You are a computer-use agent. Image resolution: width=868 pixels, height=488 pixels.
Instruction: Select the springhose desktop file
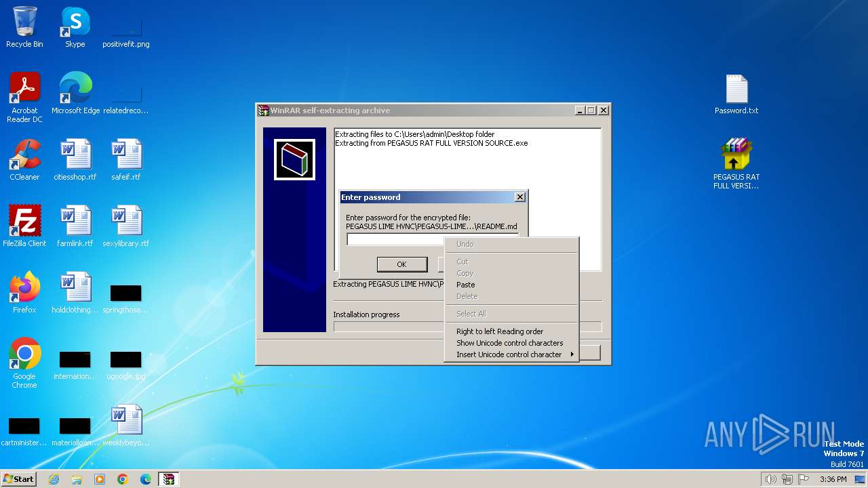(126, 298)
